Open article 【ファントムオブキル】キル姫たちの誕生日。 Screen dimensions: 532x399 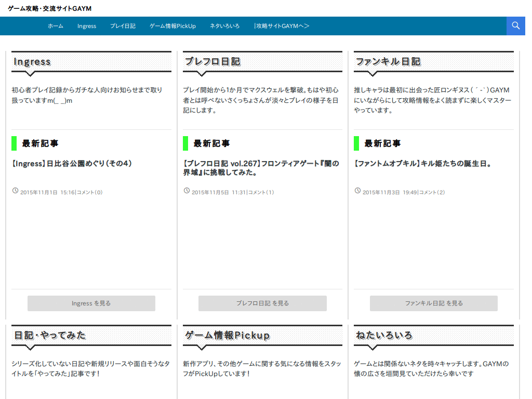[423, 164]
